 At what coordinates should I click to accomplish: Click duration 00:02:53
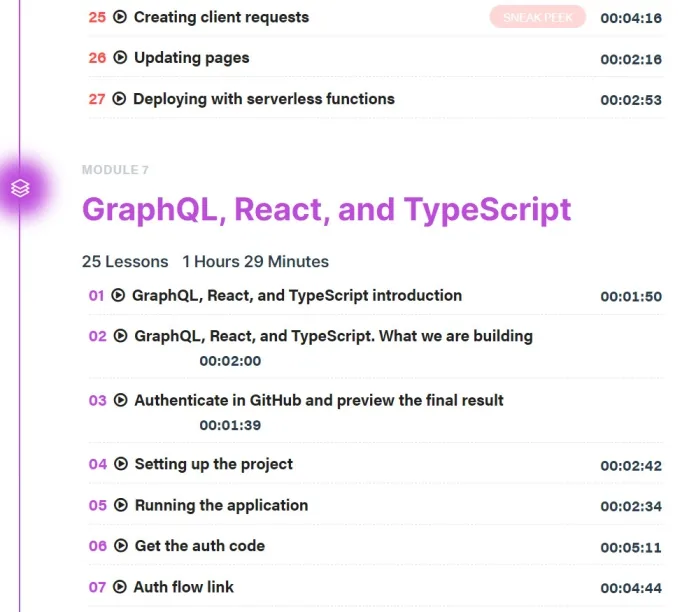tap(631, 100)
